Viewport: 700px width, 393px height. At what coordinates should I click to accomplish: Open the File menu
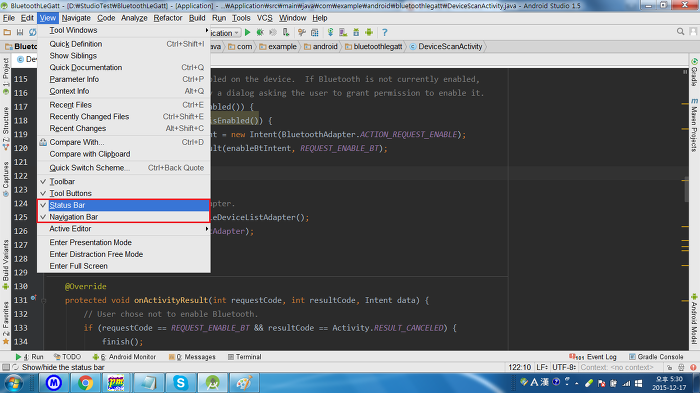8,18
